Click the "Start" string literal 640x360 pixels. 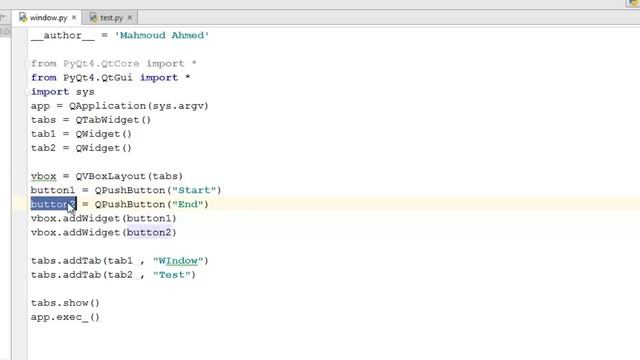(x=193, y=190)
